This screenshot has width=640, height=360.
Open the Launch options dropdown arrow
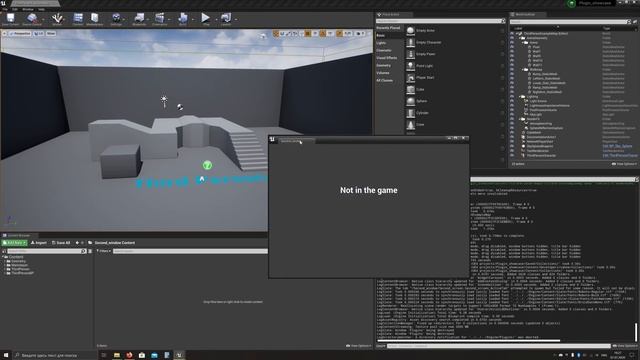click(x=236, y=19)
